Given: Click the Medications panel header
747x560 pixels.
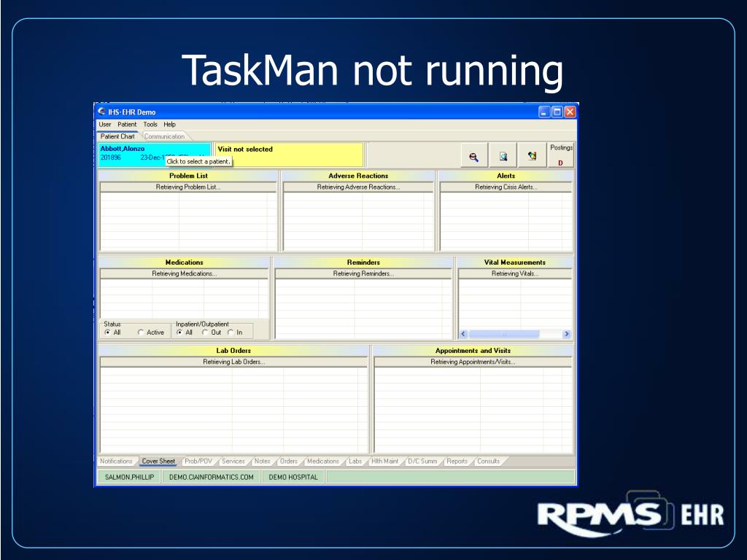Looking at the screenshot, I should point(185,262).
